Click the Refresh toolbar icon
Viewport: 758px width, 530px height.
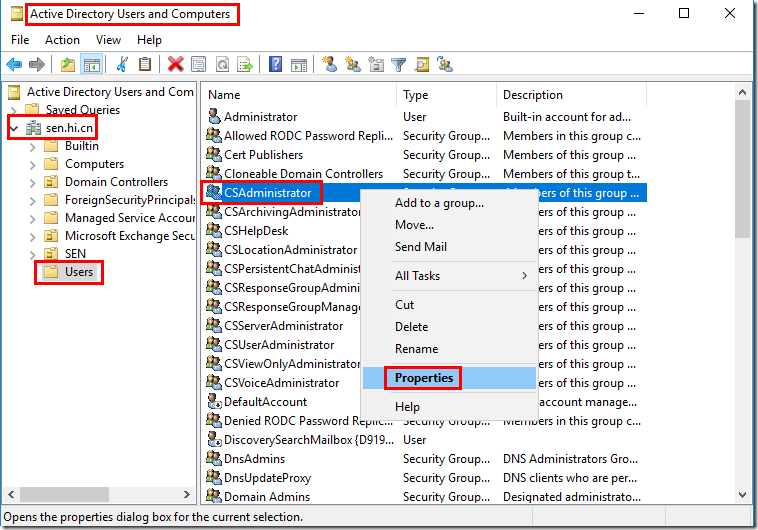(222, 64)
